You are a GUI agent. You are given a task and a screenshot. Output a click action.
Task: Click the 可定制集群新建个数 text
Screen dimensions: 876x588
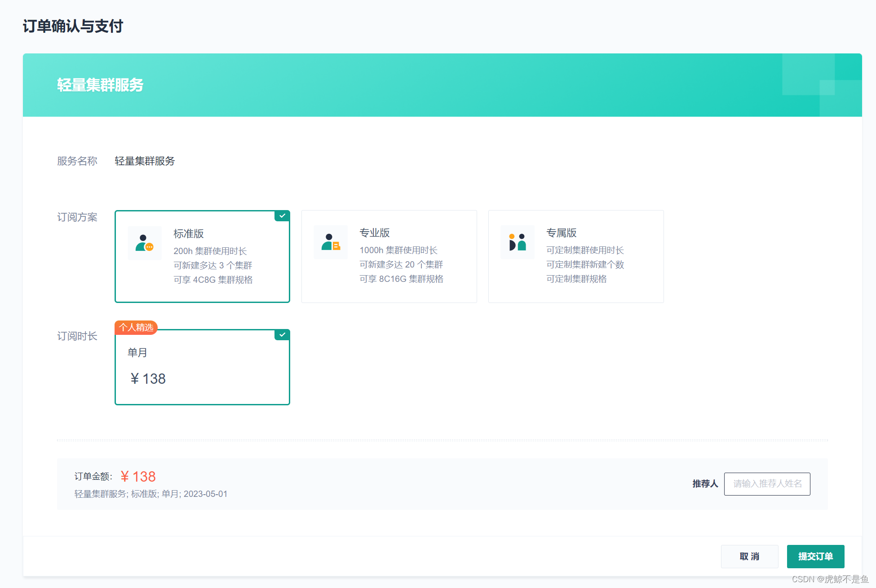[585, 264]
